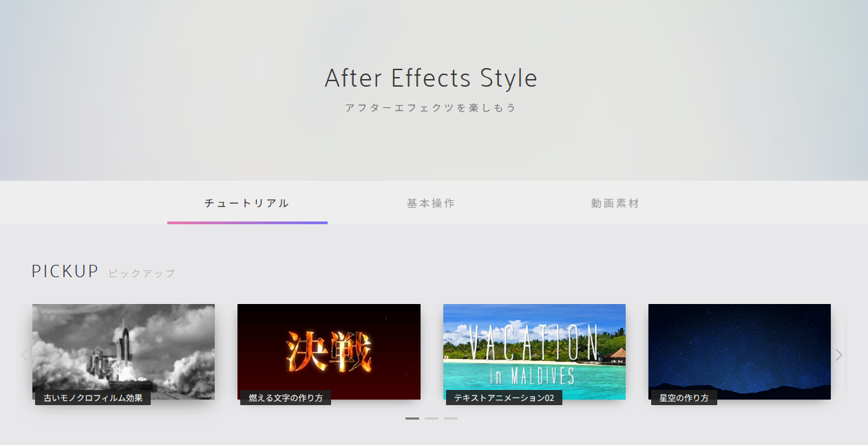The height and width of the screenshot is (445, 868).
Task: Click the previous carousel arrow
Action: point(25,354)
